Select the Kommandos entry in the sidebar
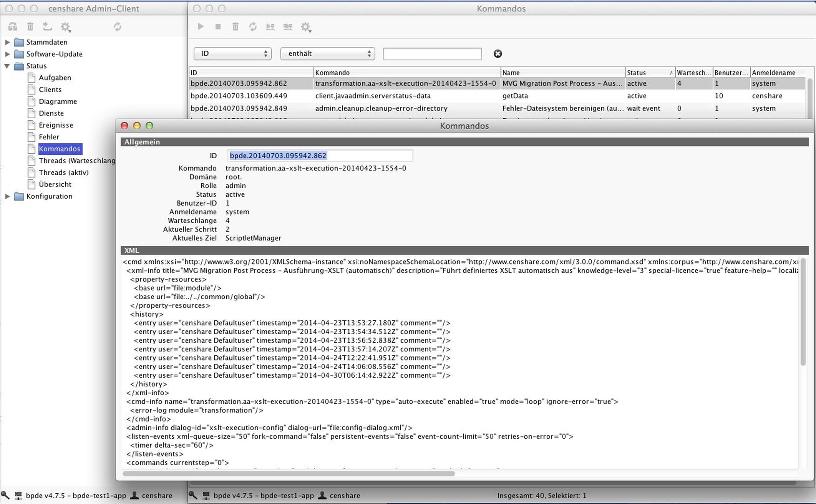 pos(60,149)
